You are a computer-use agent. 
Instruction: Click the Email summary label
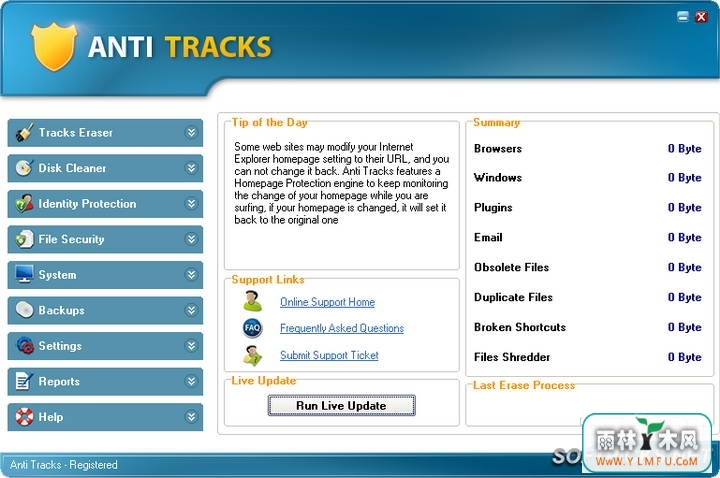[x=488, y=237]
